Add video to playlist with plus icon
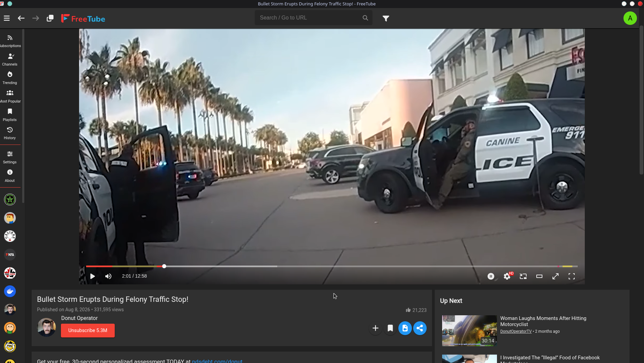The image size is (644, 363). click(375, 328)
